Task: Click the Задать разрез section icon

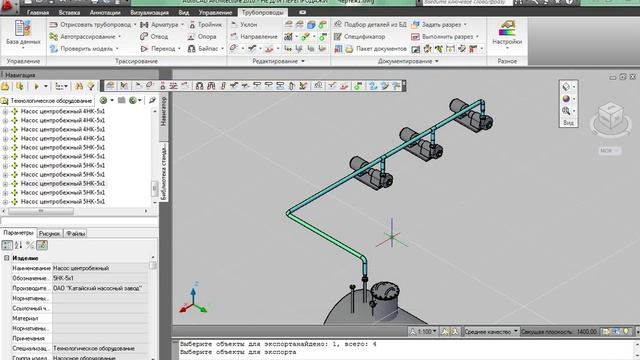Action: [415, 25]
